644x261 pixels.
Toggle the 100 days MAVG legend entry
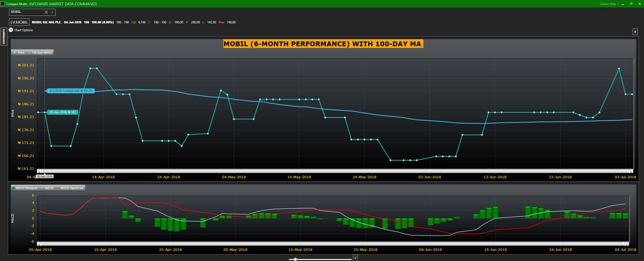(x=39, y=53)
